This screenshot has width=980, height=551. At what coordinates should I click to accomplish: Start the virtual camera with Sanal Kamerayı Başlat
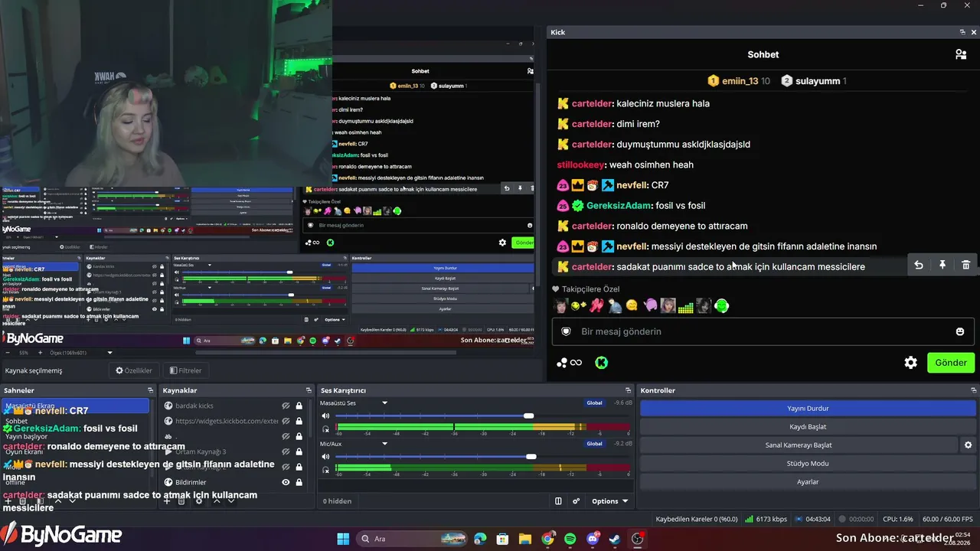799,445
